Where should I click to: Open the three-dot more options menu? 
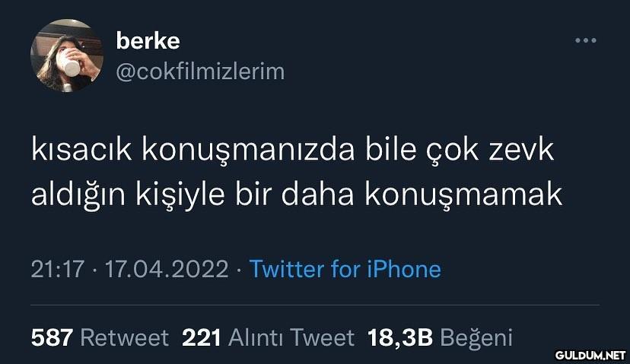point(585,40)
